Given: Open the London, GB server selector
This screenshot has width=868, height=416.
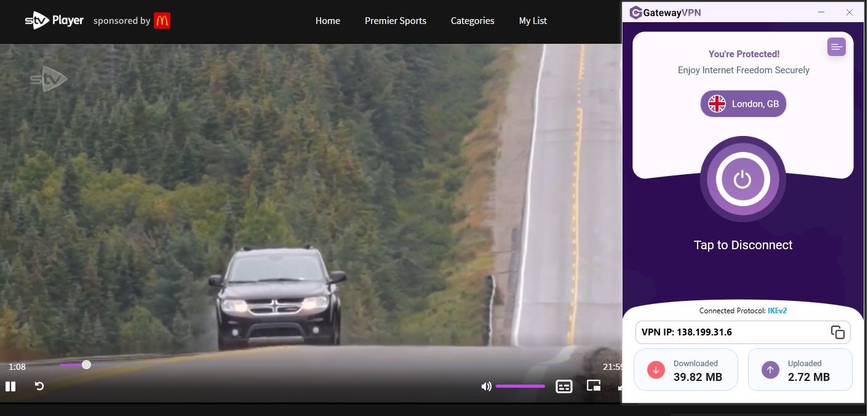Looking at the screenshot, I should click(743, 103).
